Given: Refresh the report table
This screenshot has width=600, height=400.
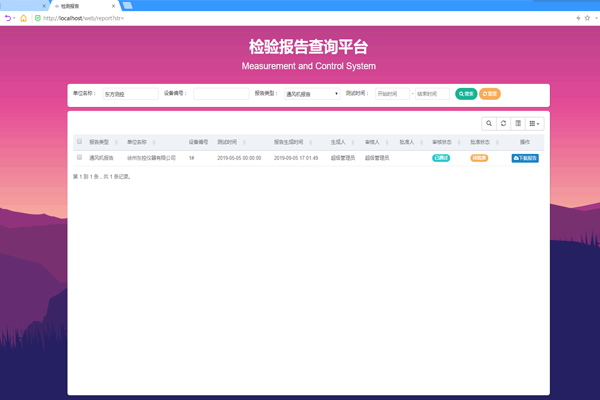Looking at the screenshot, I should [504, 124].
